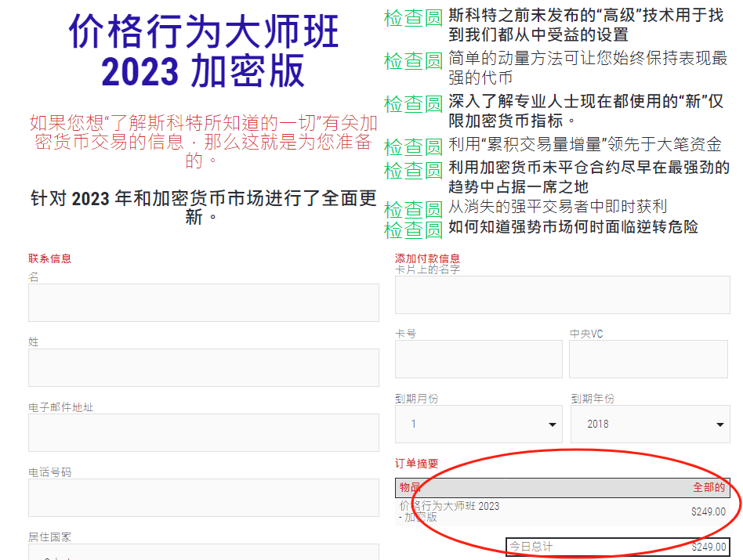Click the check-circle icon beside "如何知道强势市场"
743x560 pixels.
413,230
